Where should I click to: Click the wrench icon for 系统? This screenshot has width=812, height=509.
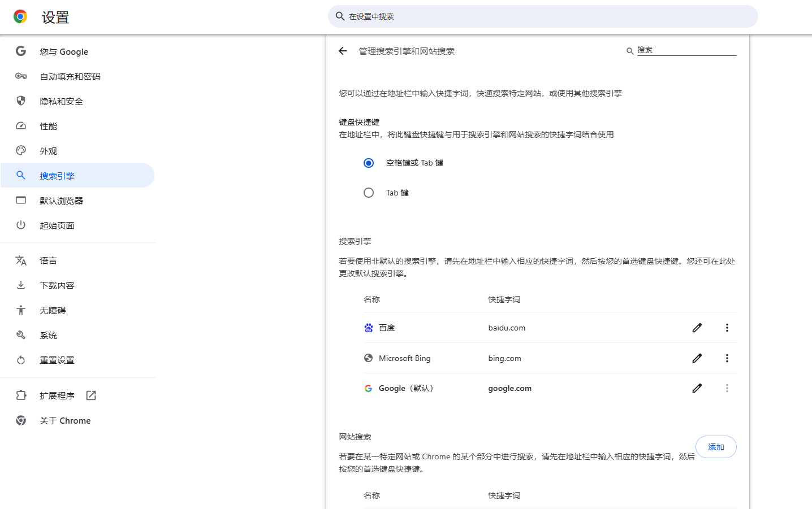[x=21, y=335]
